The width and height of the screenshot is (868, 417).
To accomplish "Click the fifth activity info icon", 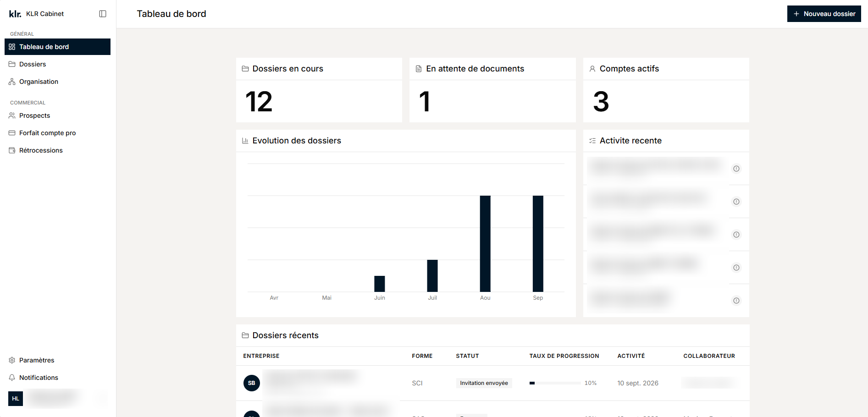I will [x=736, y=301].
